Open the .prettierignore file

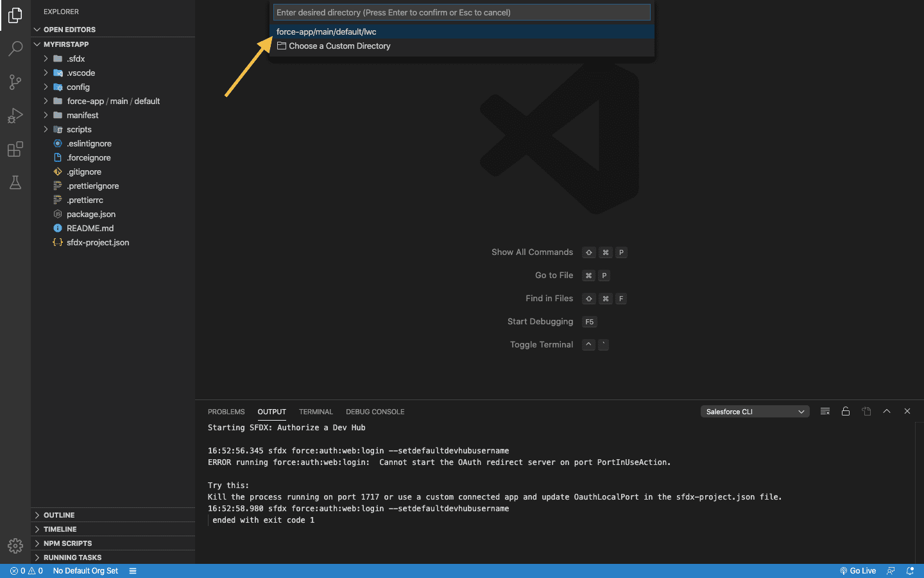point(113,186)
